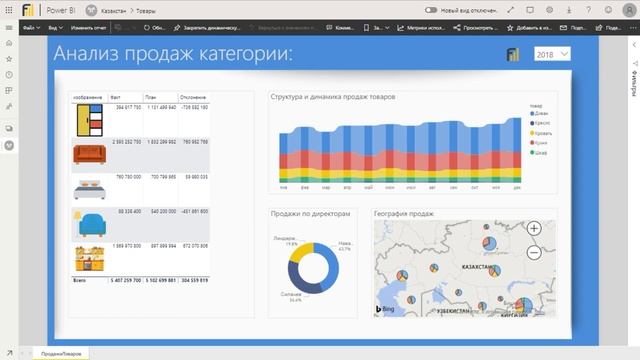Open the Казахстан workspace avatar

tap(91, 11)
